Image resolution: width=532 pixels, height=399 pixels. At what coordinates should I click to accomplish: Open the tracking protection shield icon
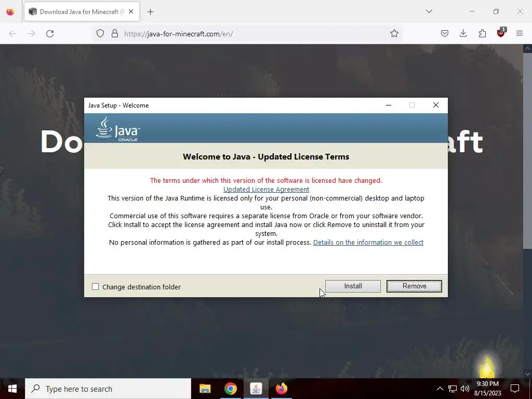tap(100, 34)
